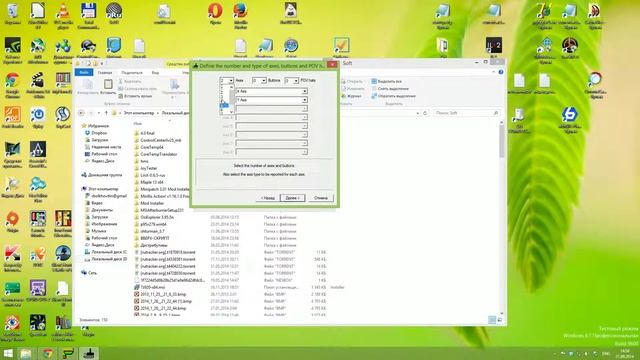This screenshot has width=640, height=360.
Task: Switch to details view icon in status bar
Action: pyautogui.click(x=492, y=320)
